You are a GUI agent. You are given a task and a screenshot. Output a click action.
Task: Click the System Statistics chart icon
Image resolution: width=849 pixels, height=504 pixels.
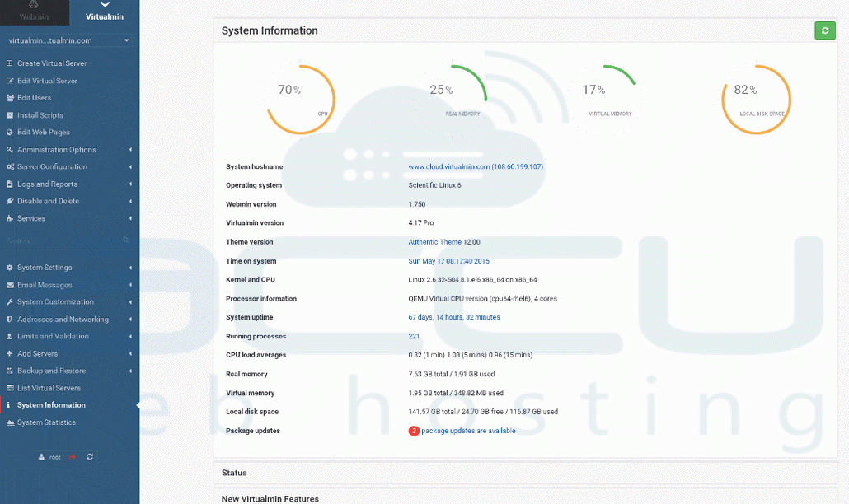pos(10,422)
